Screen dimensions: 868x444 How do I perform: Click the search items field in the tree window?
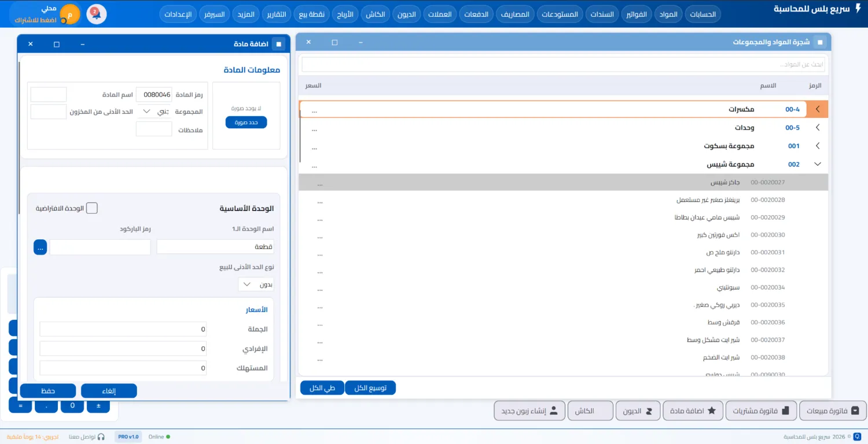point(563,64)
